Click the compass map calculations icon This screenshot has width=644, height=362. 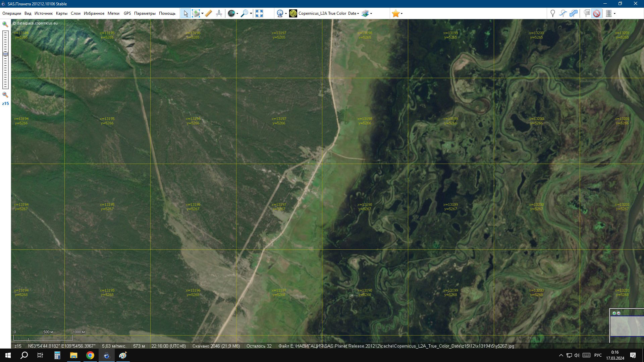click(x=219, y=13)
